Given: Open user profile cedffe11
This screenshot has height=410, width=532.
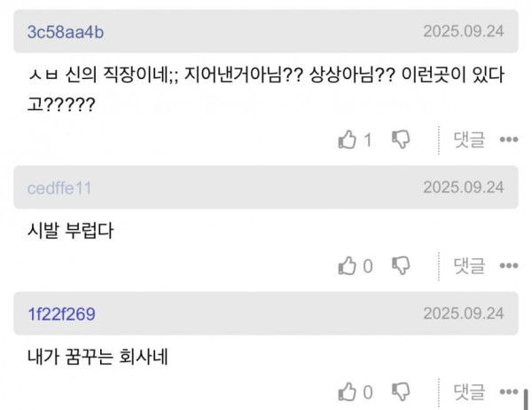Looking at the screenshot, I should pyautogui.click(x=59, y=187).
